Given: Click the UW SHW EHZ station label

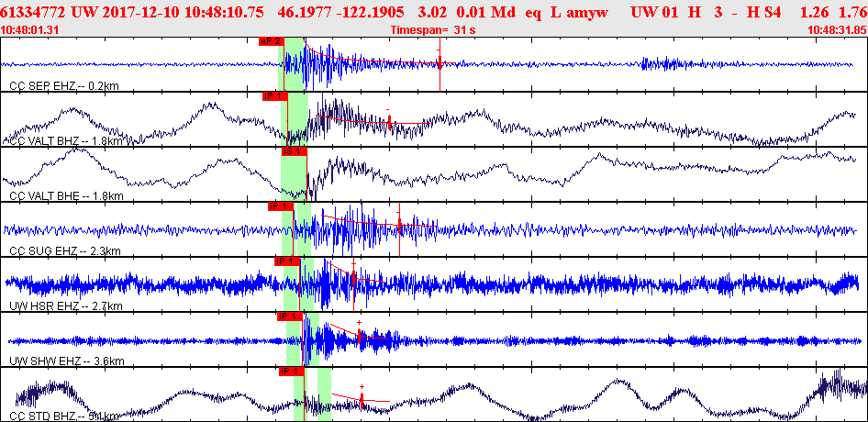Looking at the screenshot, I should 67,361.
